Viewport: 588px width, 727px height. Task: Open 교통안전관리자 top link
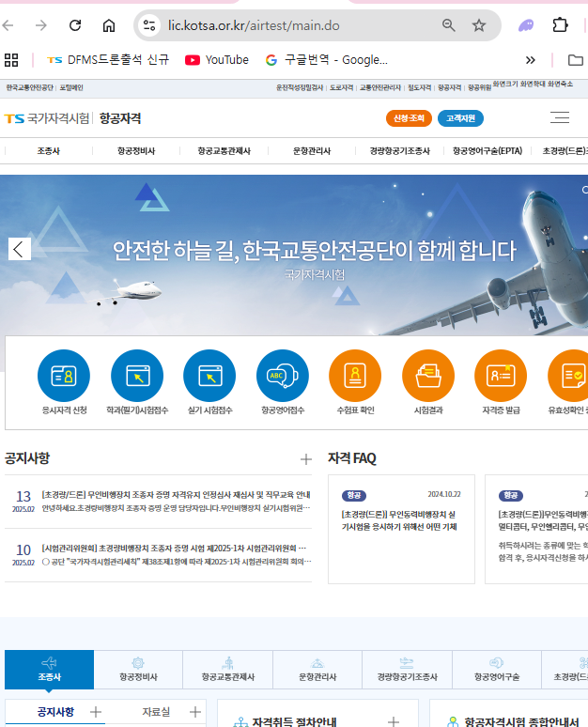(x=380, y=87)
